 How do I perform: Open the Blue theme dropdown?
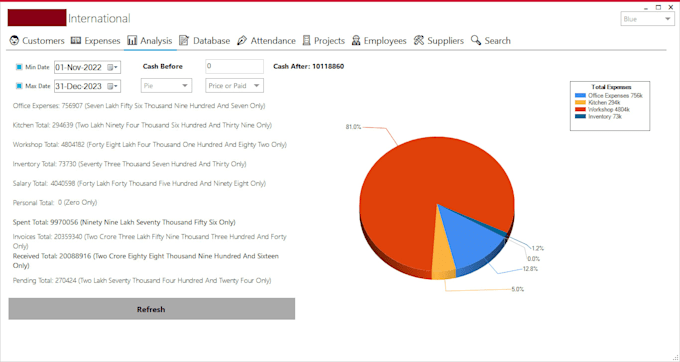click(x=647, y=19)
